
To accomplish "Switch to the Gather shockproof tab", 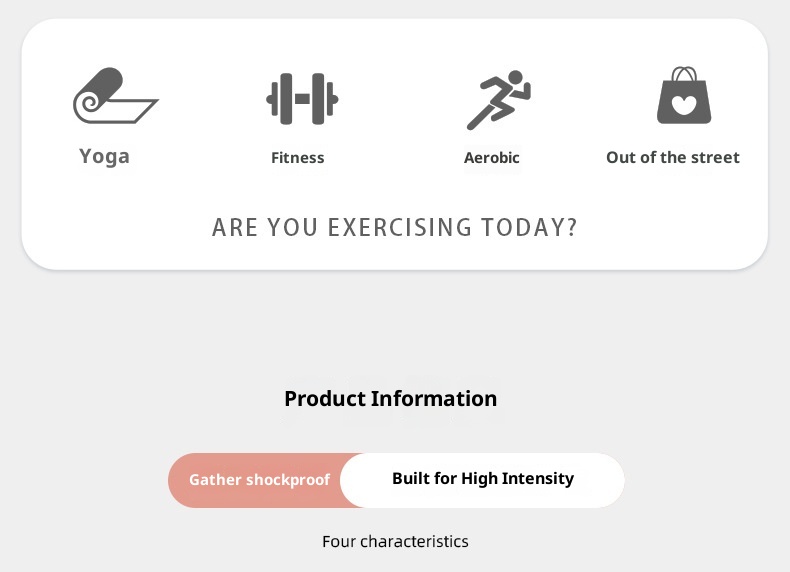I will pyautogui.click(x=259, y=480).
